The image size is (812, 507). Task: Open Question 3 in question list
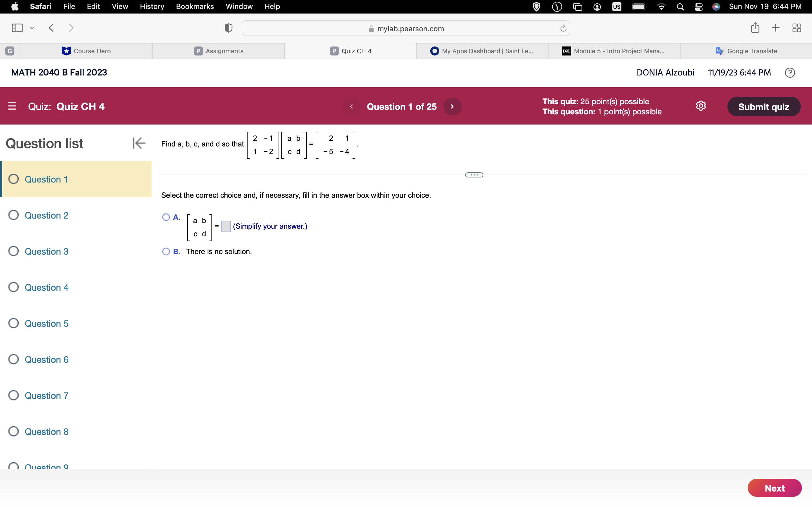(x=46, y=251)
